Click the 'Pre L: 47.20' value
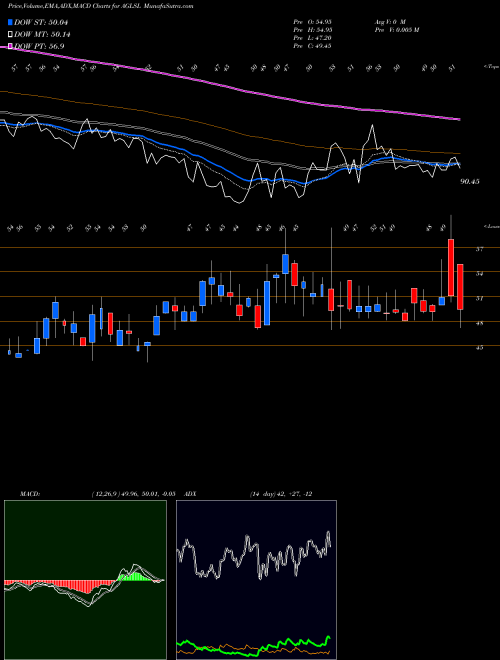The width and height of the screenshot is (500, 660). [312, 38]
